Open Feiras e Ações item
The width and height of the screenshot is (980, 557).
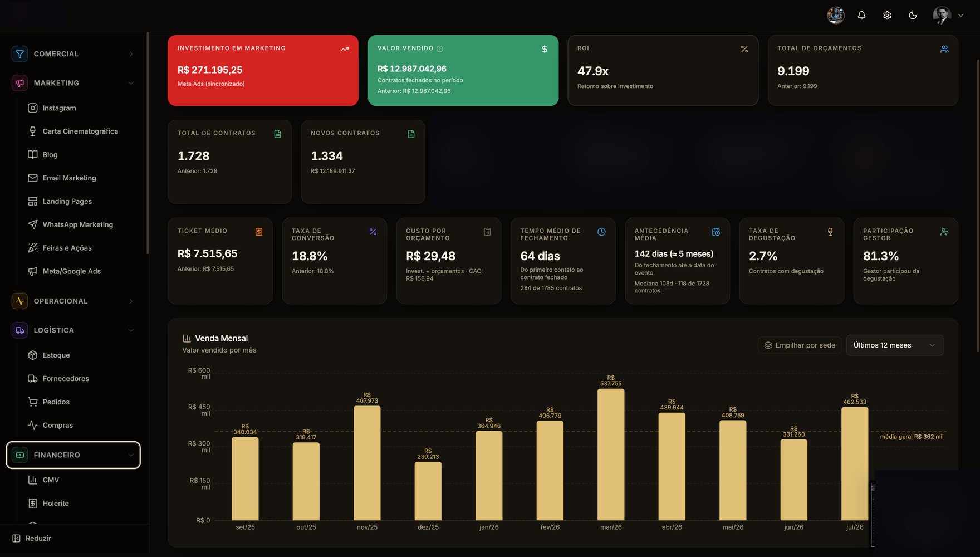tap(67, 248)
